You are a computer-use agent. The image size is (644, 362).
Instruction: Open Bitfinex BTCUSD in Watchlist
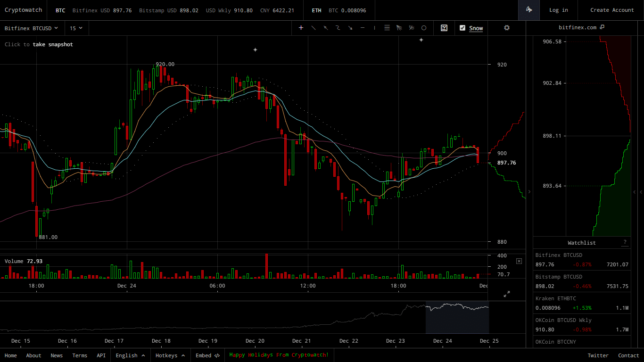(x=582, y=260)
